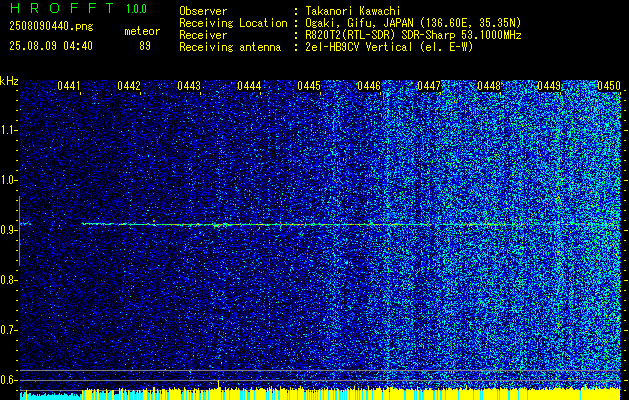Click the HROFFT program title
This screenshot has width=629, height=400.
(62, 8)
